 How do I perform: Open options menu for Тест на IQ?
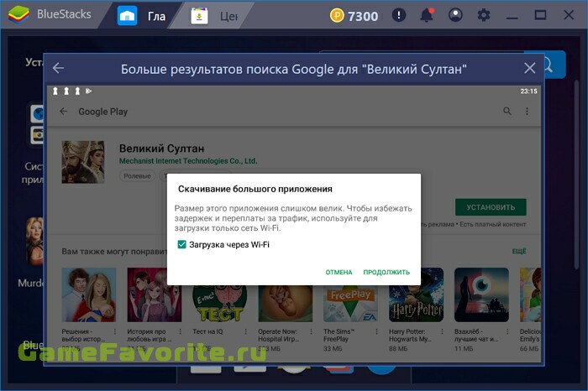245,331
